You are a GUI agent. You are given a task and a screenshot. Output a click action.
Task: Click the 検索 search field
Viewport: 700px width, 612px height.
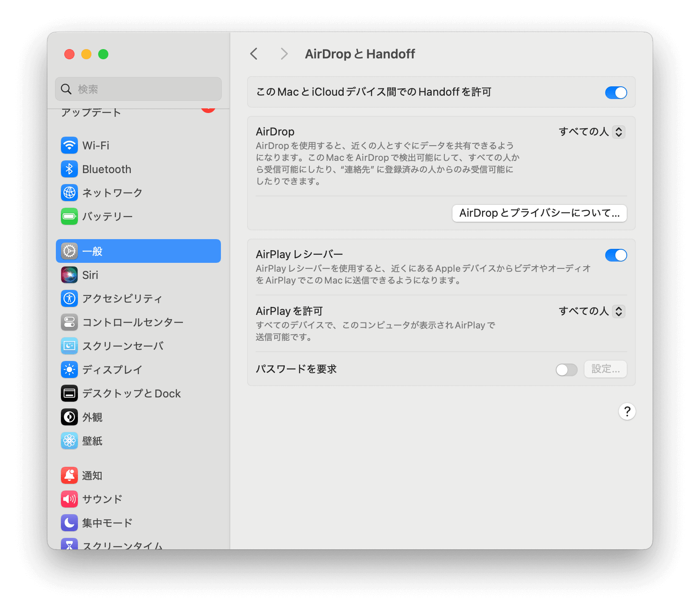(x=138, y=89)
